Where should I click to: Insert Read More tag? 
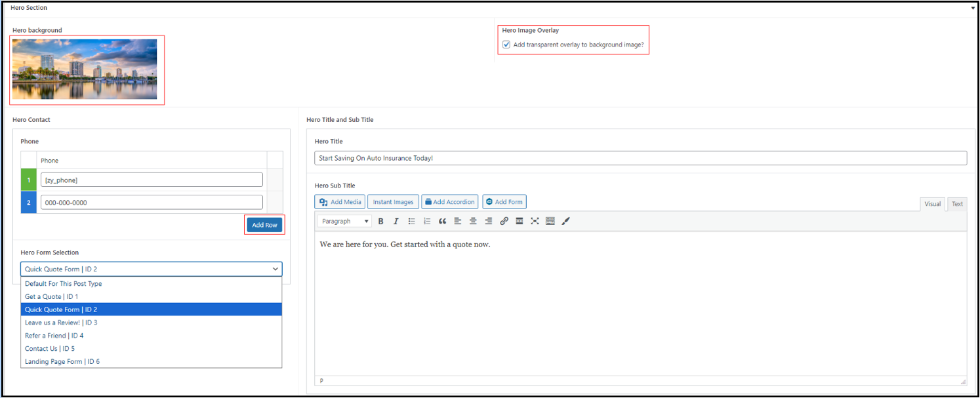(x=519, y=222)
